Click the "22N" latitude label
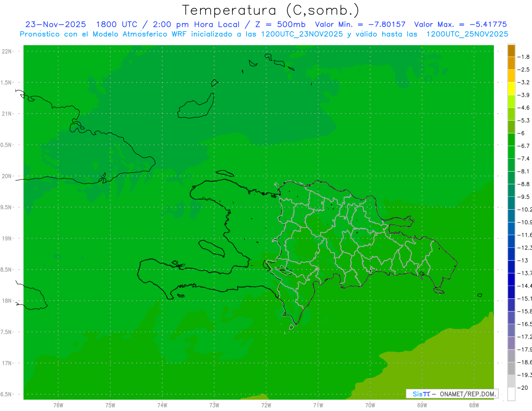Image resolution: width=532 pixels, height=411 pixels. point(6,51)
